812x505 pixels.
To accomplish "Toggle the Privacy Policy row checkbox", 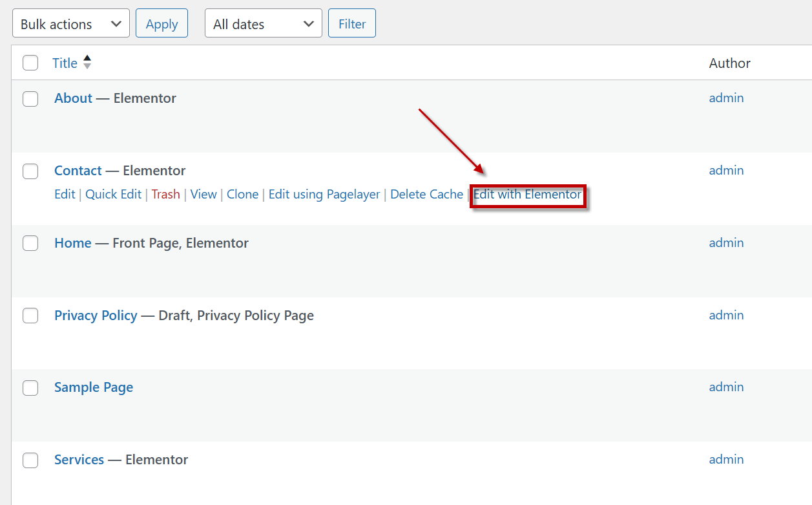I will [30, 316].
